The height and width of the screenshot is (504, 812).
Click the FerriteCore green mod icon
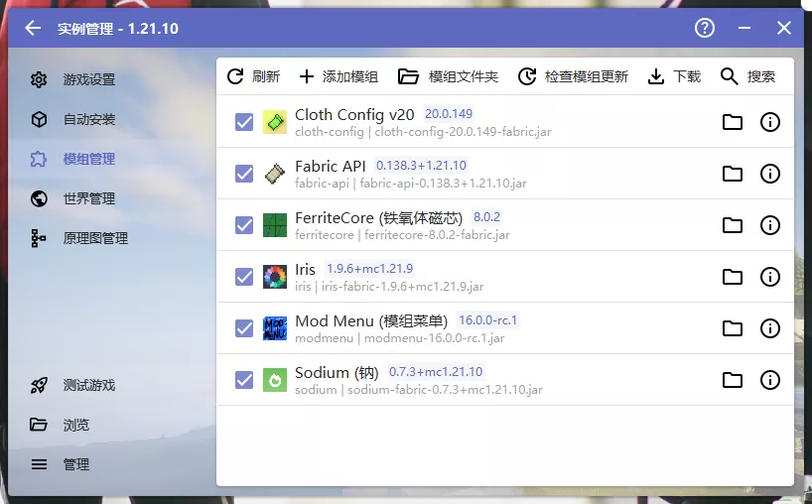click(275, 225)
